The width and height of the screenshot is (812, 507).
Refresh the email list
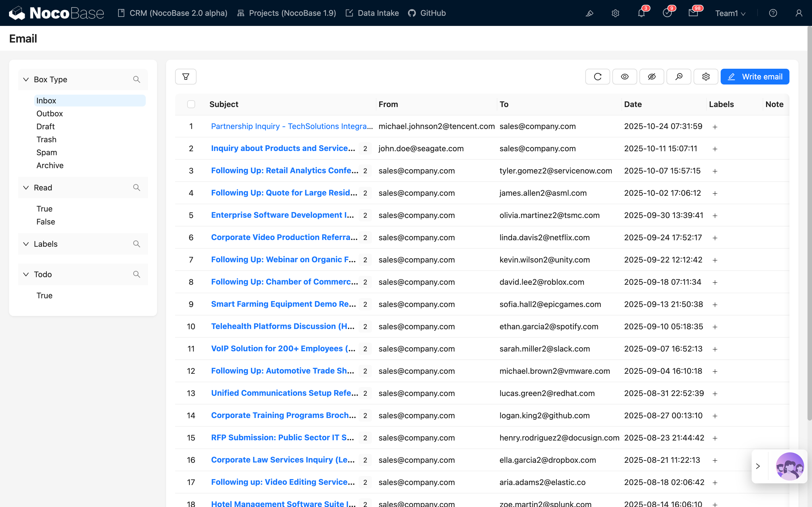597,77
